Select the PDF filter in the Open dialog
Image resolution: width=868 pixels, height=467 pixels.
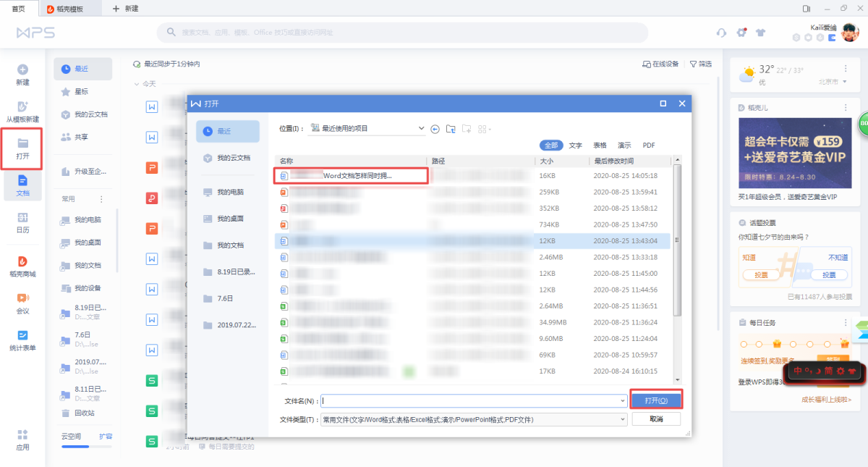pos(649,145)
